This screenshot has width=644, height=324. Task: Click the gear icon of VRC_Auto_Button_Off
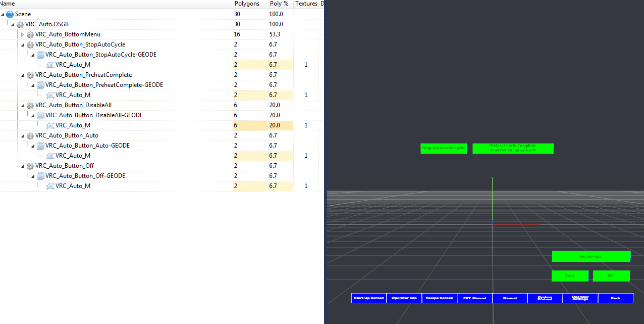(30, 166)
